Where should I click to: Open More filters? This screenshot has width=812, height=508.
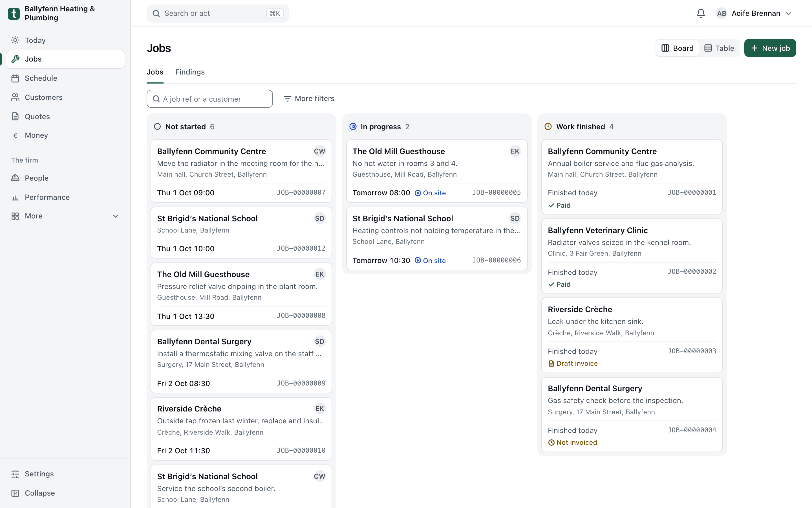click(x=309, y=98)
